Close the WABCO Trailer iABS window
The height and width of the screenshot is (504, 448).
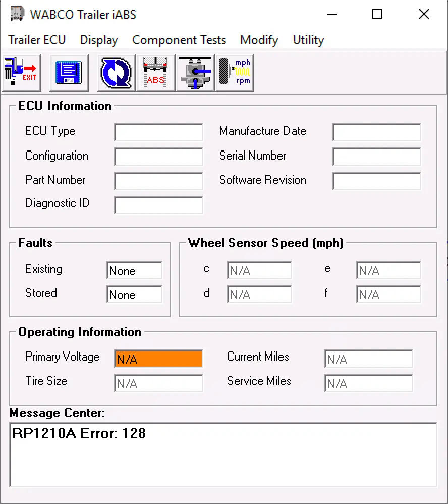[424, 15]
